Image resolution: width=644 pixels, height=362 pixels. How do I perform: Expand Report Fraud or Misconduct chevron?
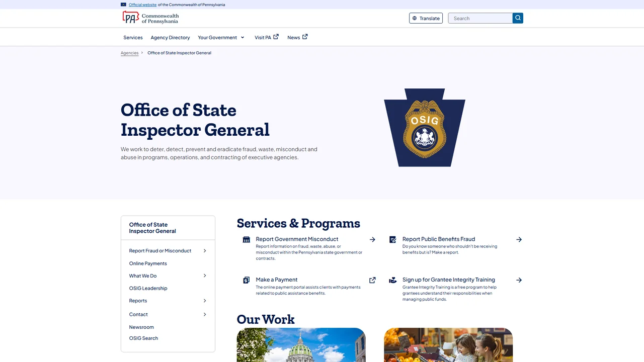(205, 251)
